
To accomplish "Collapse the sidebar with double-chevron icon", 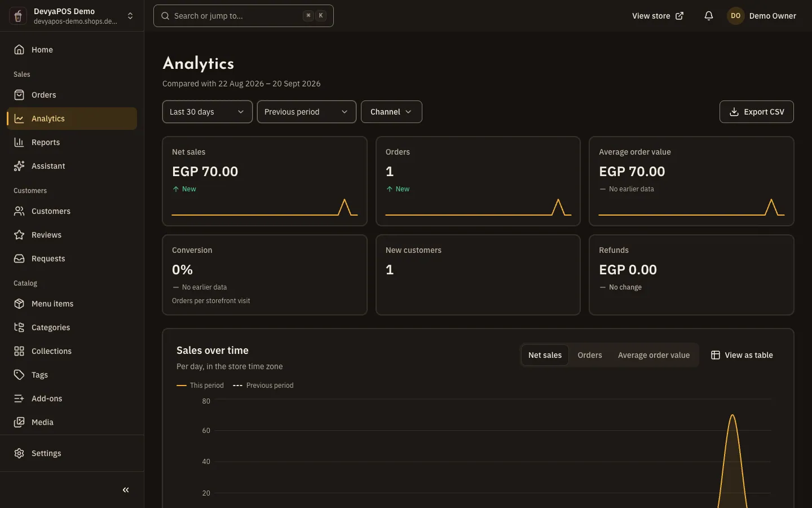I will click(126, 490).
